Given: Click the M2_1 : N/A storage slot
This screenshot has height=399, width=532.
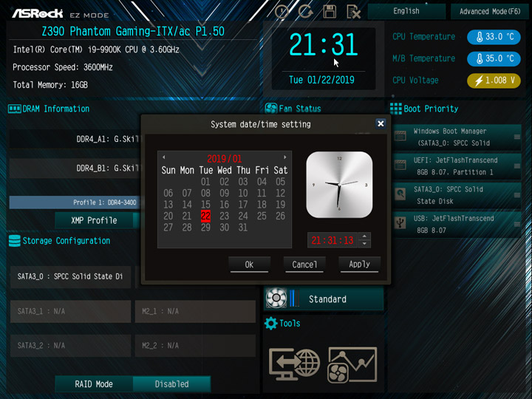Looking at the screenshot, I should click(195, 311).
